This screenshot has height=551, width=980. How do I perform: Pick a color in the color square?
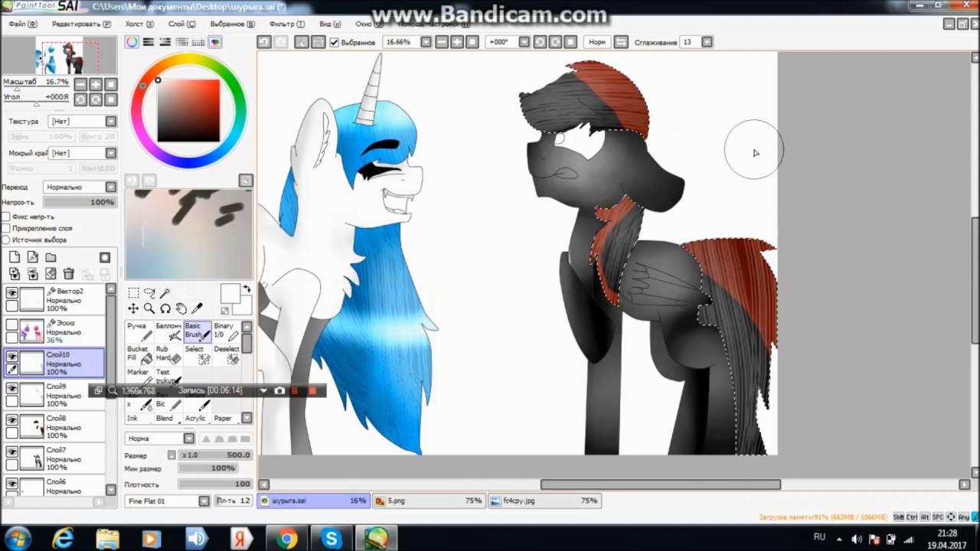click(x=188, y=111)
